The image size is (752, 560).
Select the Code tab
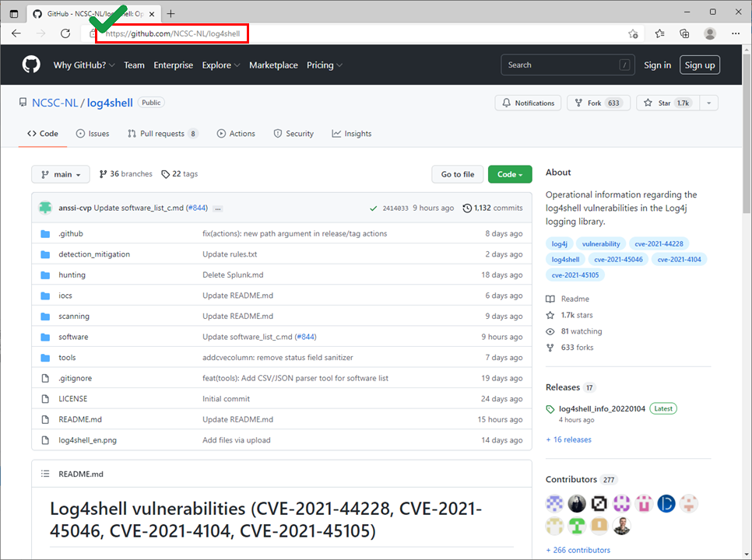43,134
